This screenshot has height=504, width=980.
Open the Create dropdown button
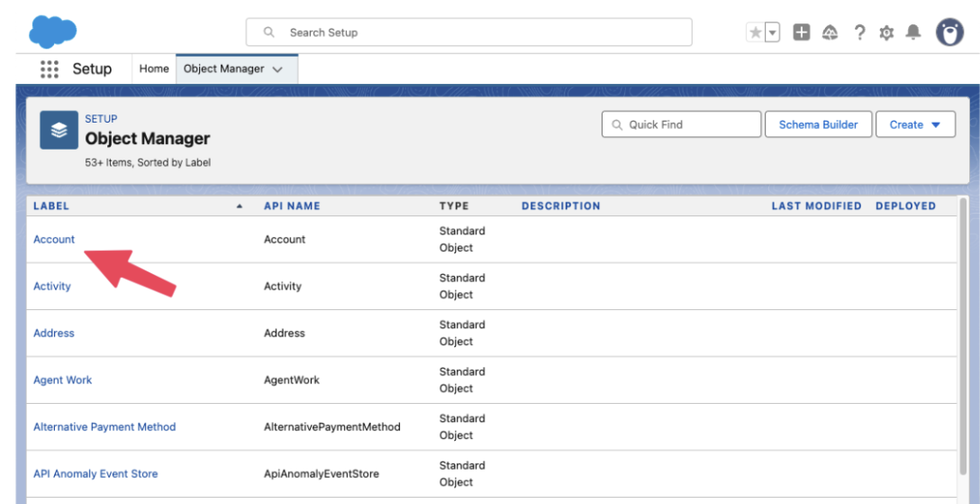point(914,125)
